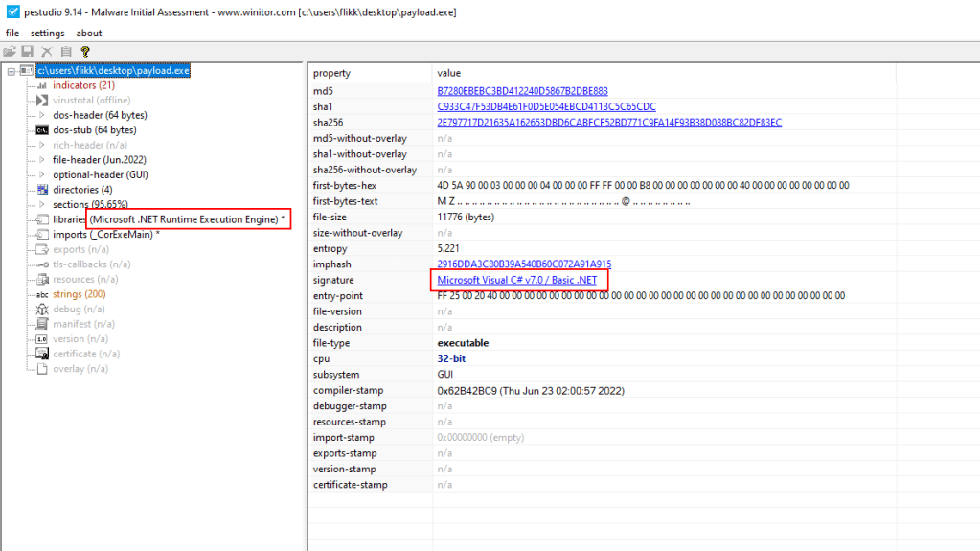Expand the optional-header (GUI) node arrow
Screen dimensions: 980x551
pos(41,175)
